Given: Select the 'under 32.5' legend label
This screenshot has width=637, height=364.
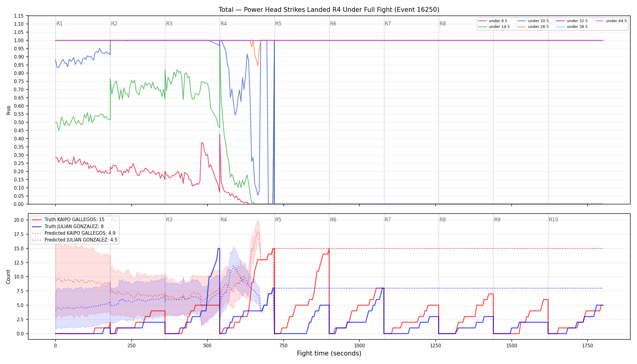Looking at the screenshot, I should [x=577, y=21].
